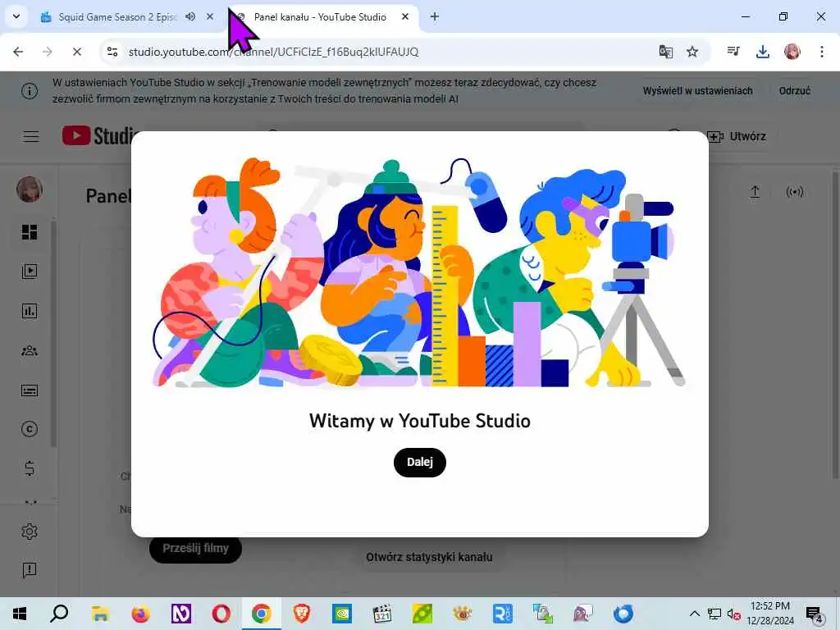The image size is (840, 630).
Task: Switch to Panel kanału YouTube Studio tab
Action: [x=320, y=16]
